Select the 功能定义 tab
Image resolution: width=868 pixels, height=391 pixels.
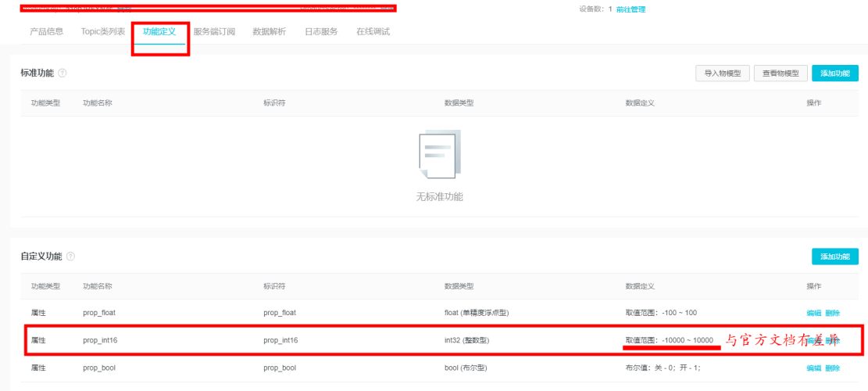coord(159,32)
